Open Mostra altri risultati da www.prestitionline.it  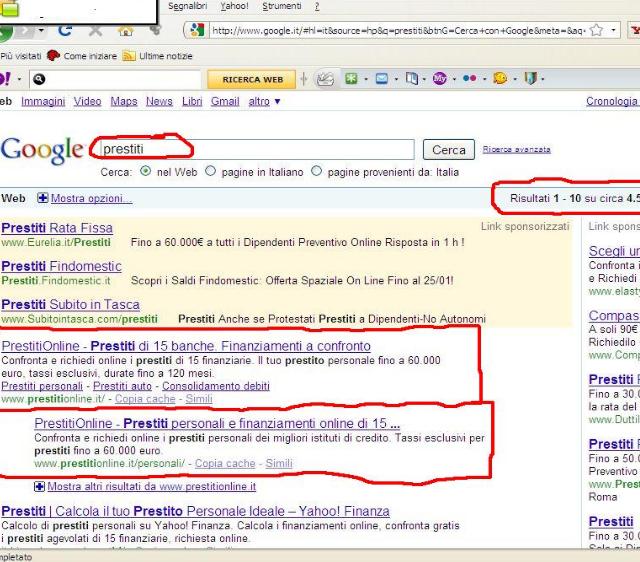(x=151, y=486)
